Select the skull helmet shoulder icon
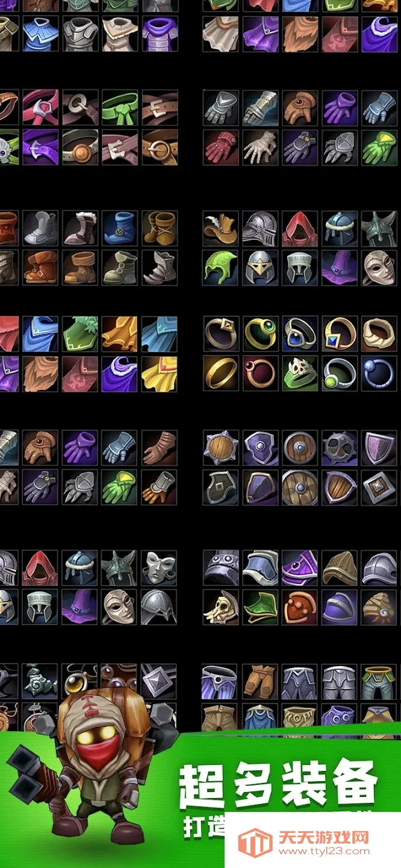Image resolution: width=401 pixels, height=868 pixels. (220, 607)
